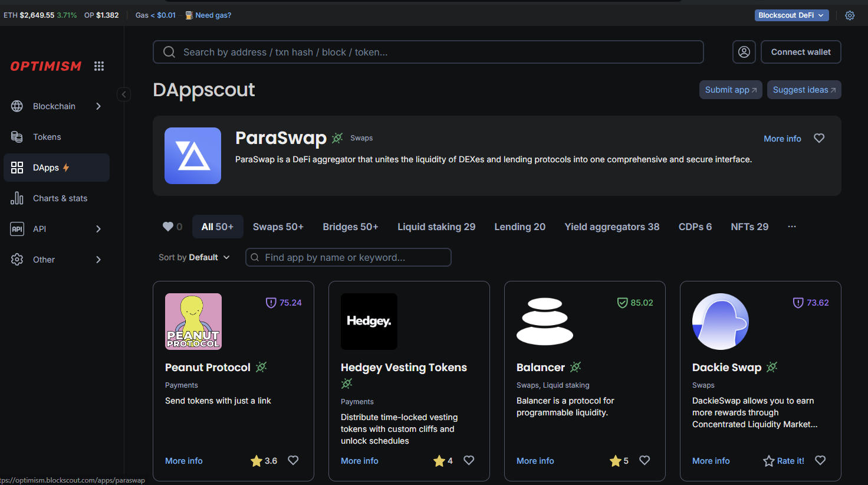Favorite Peanut Protocol with heart icon
Viewport: 868px width, 485px height.
293,460
